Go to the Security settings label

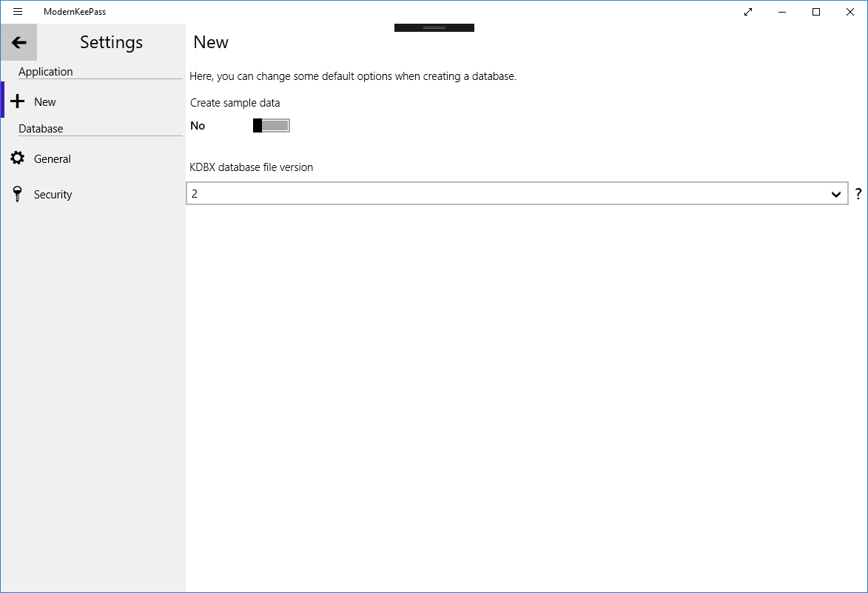[53, 195]
